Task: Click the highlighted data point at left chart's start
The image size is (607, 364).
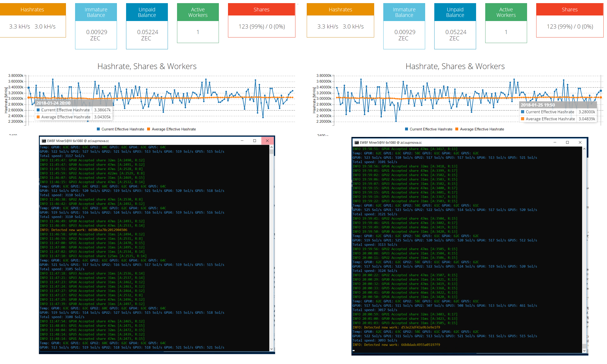Action: click(x=29, y=88)
